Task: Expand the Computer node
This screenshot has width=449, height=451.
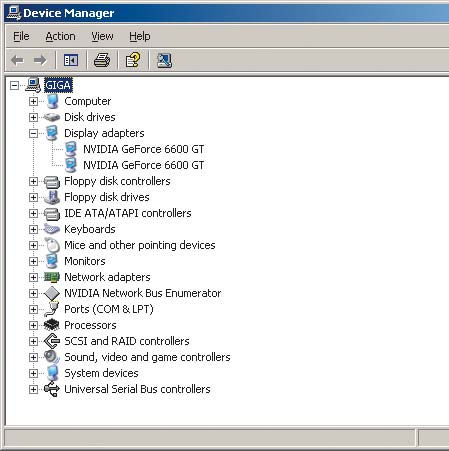Action: point(33,101)
